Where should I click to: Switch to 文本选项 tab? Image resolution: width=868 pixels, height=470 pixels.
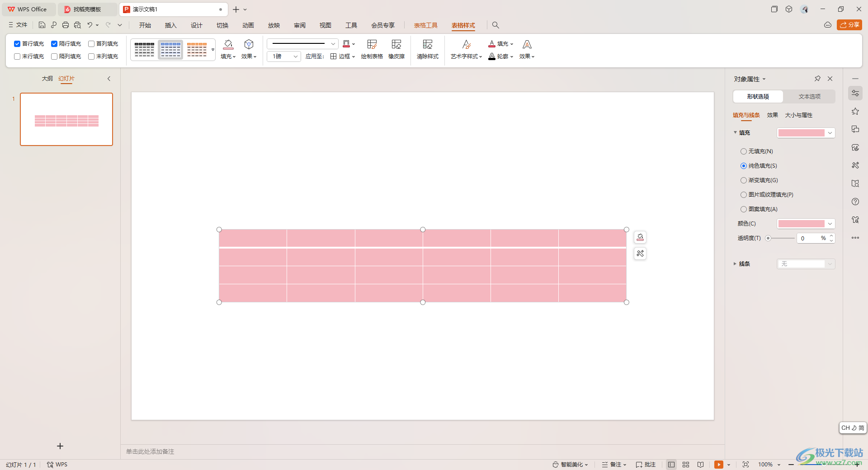click(809, 97)
